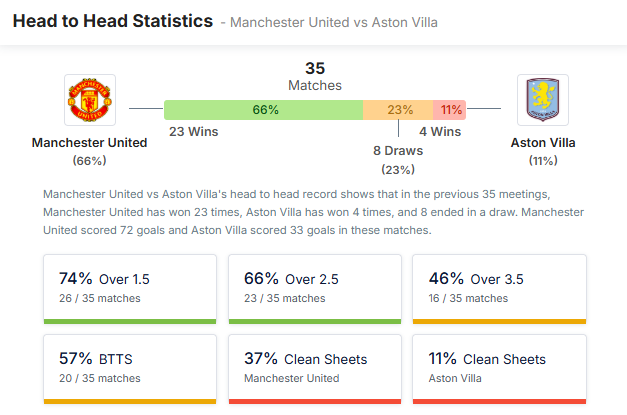Click the Aston Villa crest logo

[543, 100]
